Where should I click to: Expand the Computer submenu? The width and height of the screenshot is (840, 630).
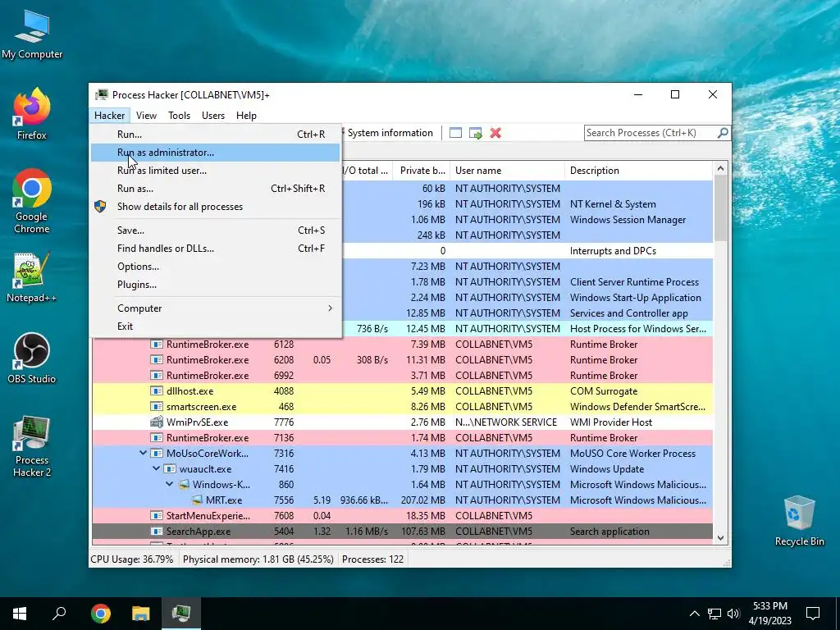coord(216,308)
